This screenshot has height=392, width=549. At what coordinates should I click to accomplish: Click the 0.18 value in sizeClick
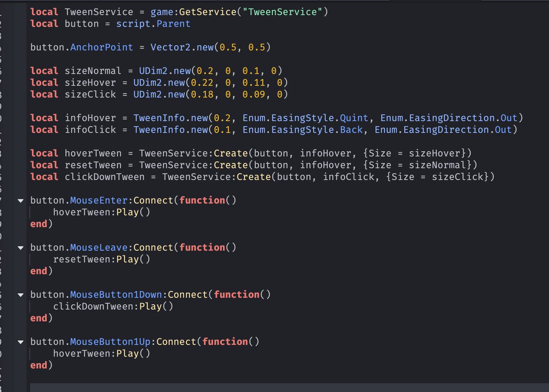pos(202,94)
